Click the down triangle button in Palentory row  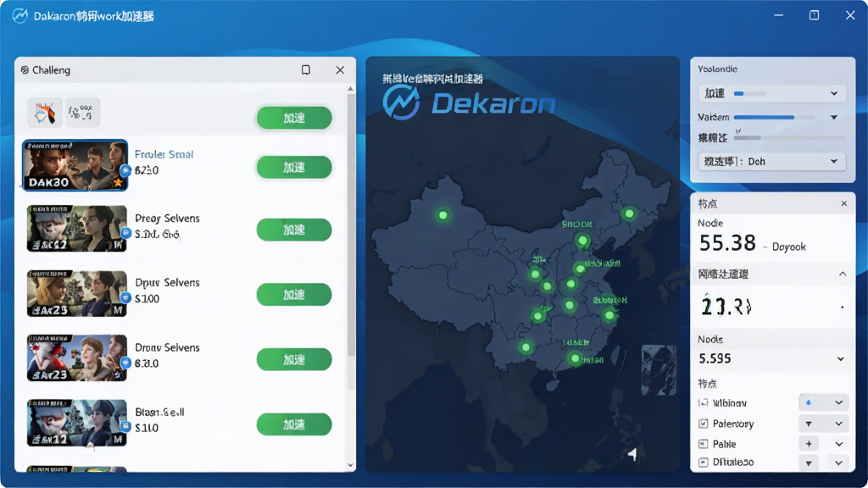click(809, 424)
